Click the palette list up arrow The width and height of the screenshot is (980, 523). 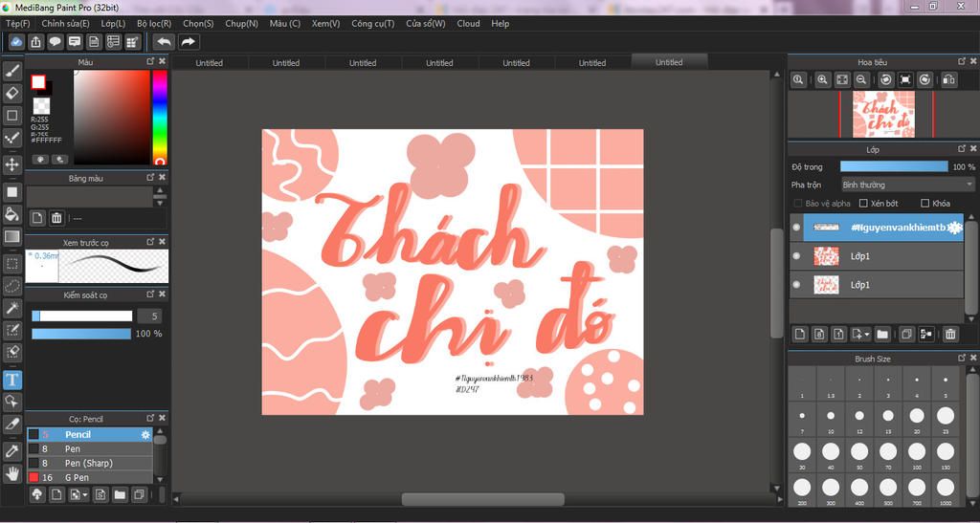[161, 190]
